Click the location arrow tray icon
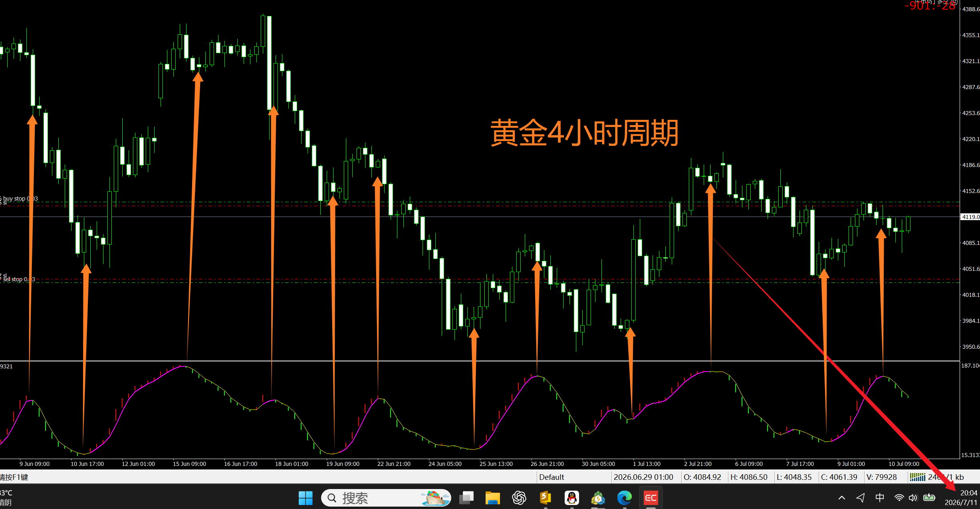The height and width of the screenshot is (509, 980). [x=861, y=498]
